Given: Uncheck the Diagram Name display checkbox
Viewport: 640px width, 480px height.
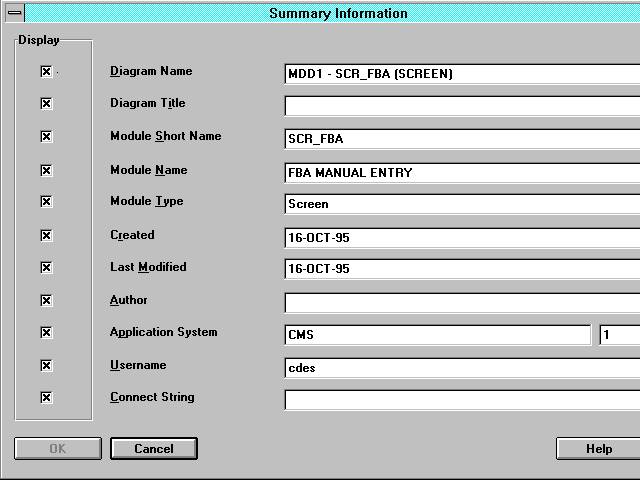Looking at the screenshot, I should point(46,72).
